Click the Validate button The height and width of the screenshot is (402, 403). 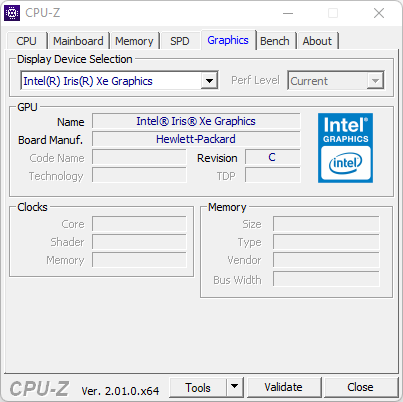coord(283,387)
